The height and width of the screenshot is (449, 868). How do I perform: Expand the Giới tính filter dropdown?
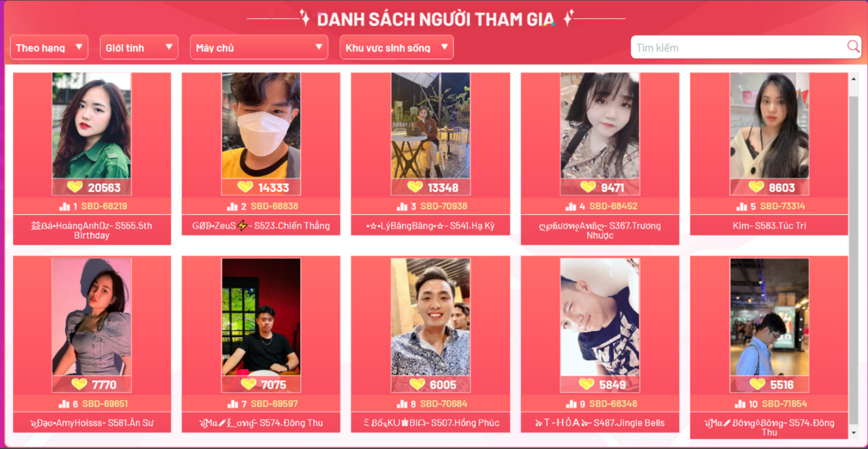click(x=139, y=47)
